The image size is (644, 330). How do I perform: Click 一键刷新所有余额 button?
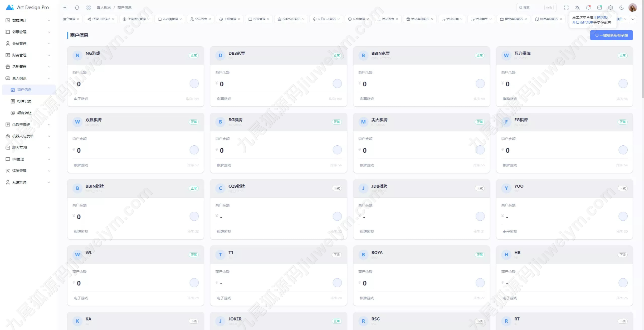[611, 35]
